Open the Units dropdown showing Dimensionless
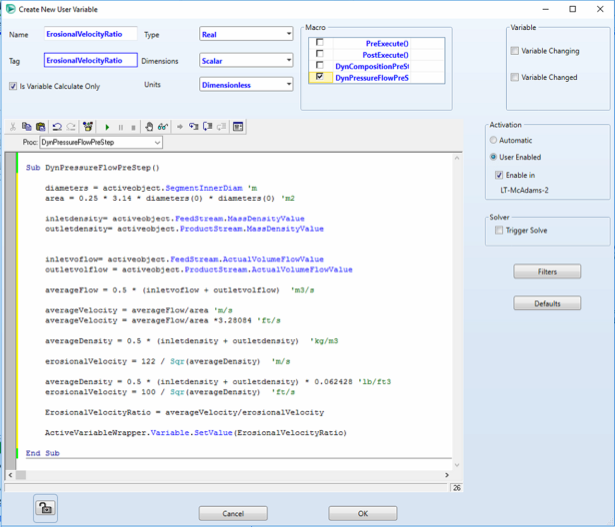 [246, 84]
